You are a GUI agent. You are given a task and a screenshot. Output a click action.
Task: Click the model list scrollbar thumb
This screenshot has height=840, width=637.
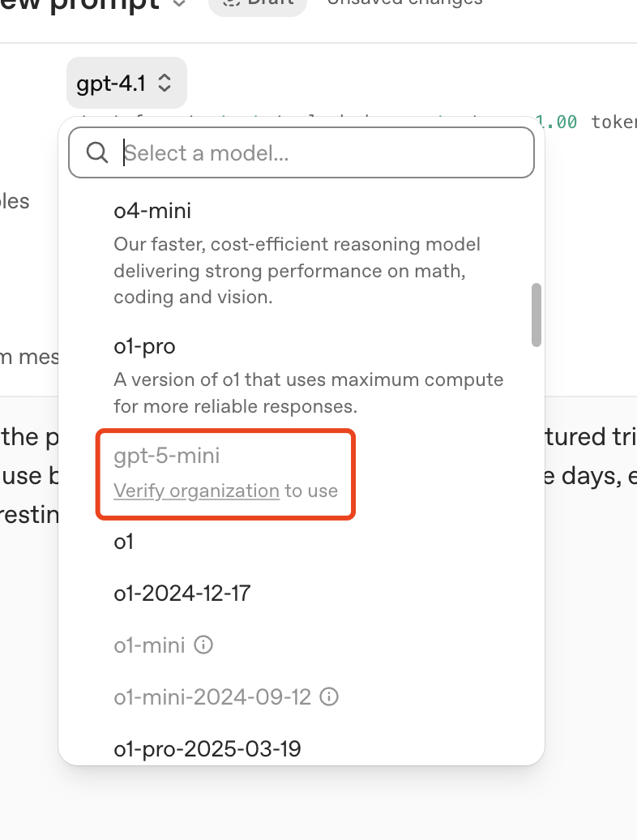click(537, 315)
